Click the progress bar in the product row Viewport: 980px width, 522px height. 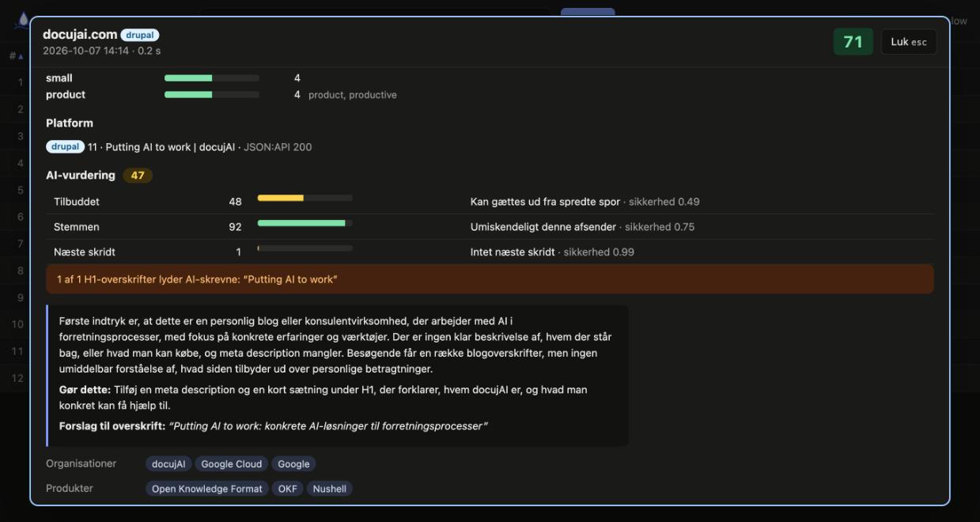pyautogui.click(x=212, y=95)
